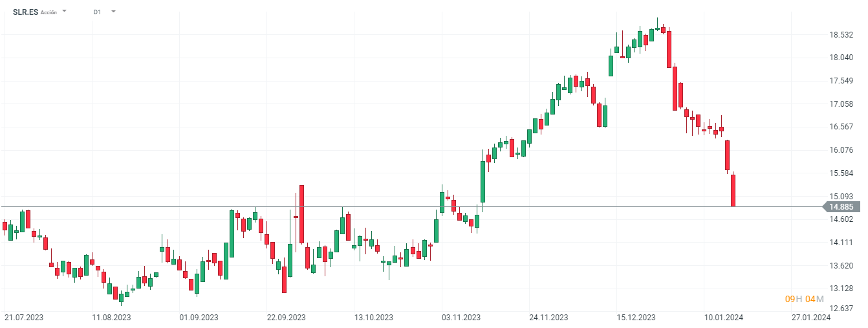Select the 24.11.2023 date marker
Image resolution: width=868 pixels, height=328 pixels.
point(548,318)
